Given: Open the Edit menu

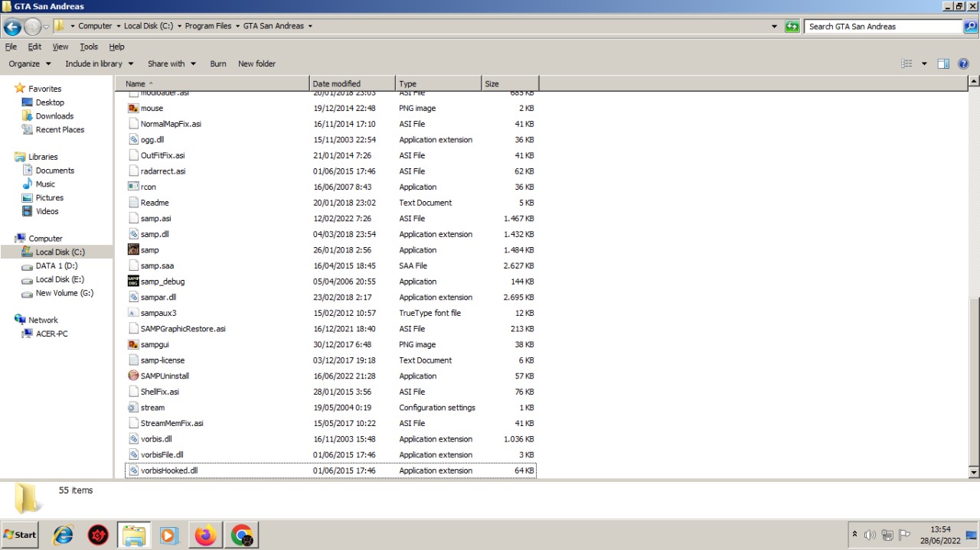Looking at the screenshot, I should click(x=34, y=47).
